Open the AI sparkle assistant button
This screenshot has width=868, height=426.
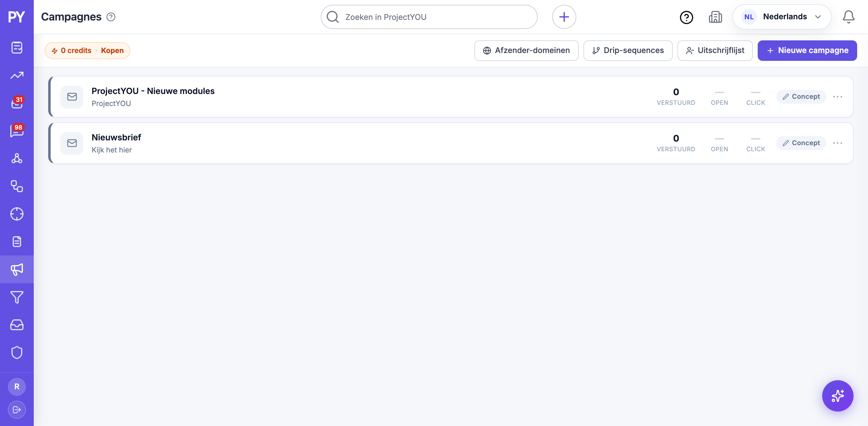(x=837, y=396)
